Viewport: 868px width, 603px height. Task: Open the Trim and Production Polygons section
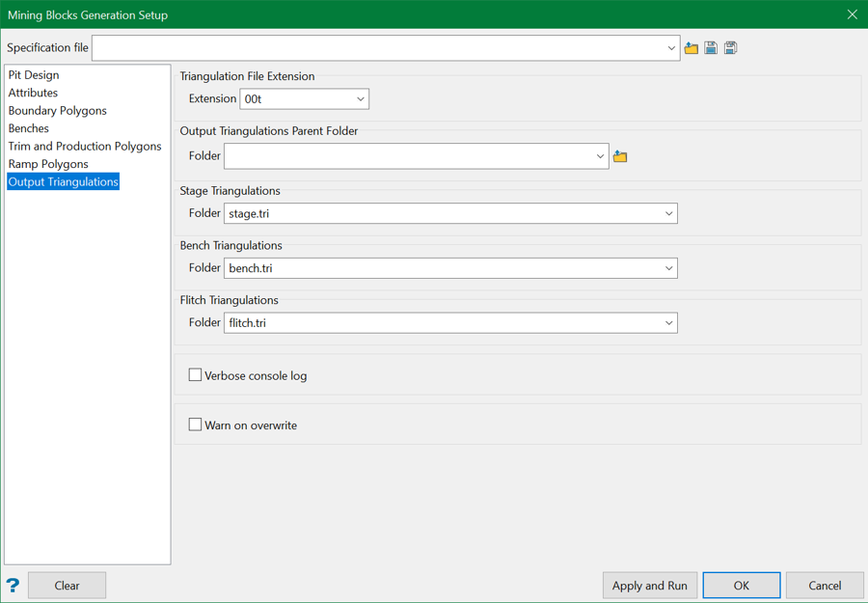(x=85, y=147)
